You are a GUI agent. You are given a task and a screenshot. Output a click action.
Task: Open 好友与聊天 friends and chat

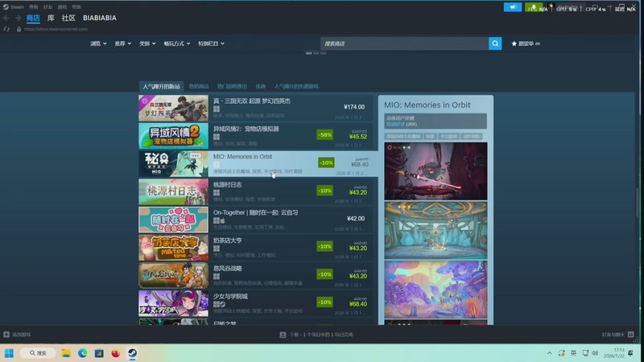[x=613, y=335]
